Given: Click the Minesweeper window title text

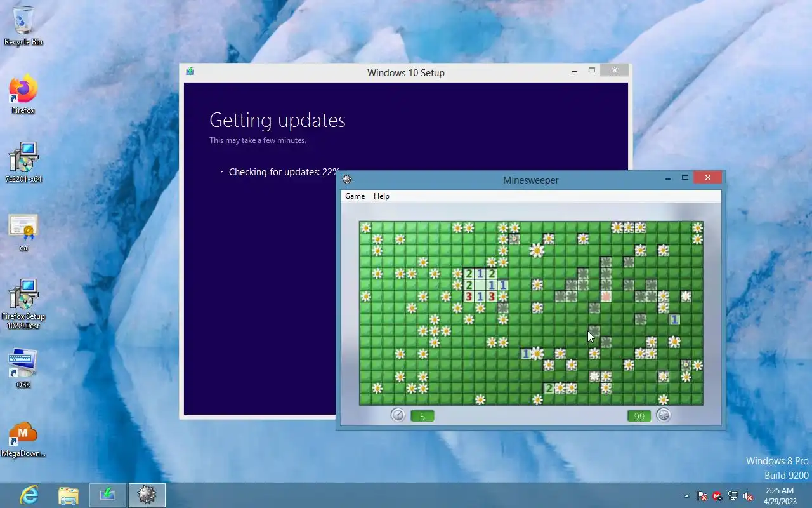Looking at the screenshot, I should point(531,180).
